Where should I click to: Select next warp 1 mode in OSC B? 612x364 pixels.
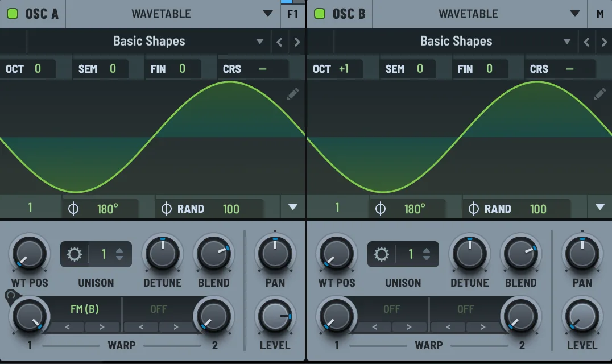click(x=409, y=327)
